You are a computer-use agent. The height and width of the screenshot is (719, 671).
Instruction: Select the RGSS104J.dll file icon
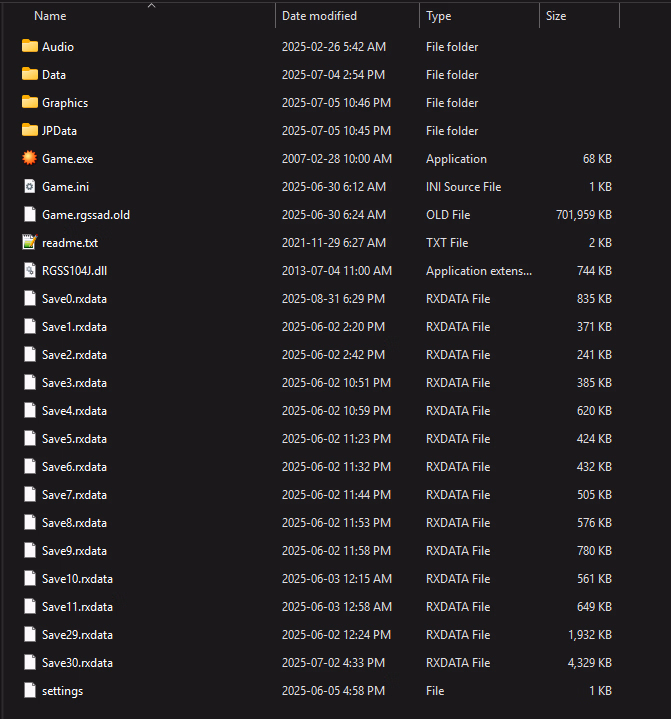(29, 271)
